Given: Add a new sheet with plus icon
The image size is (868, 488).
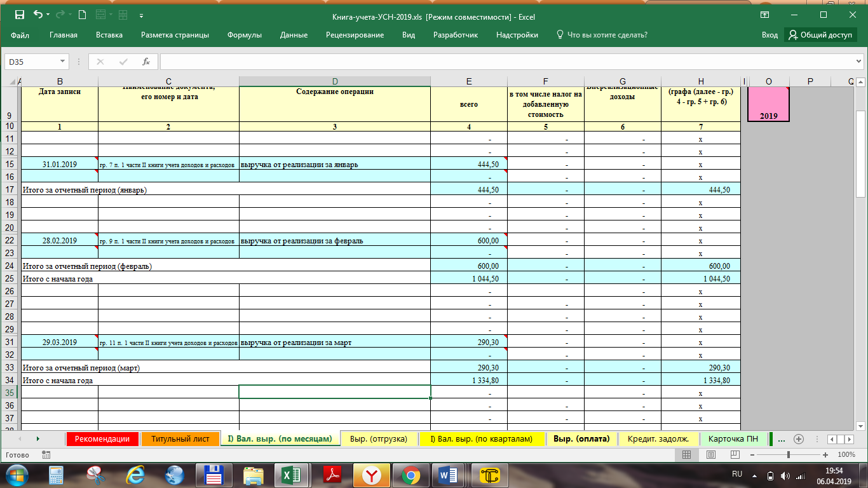Looking at the screenshot, I should (799, 439).
